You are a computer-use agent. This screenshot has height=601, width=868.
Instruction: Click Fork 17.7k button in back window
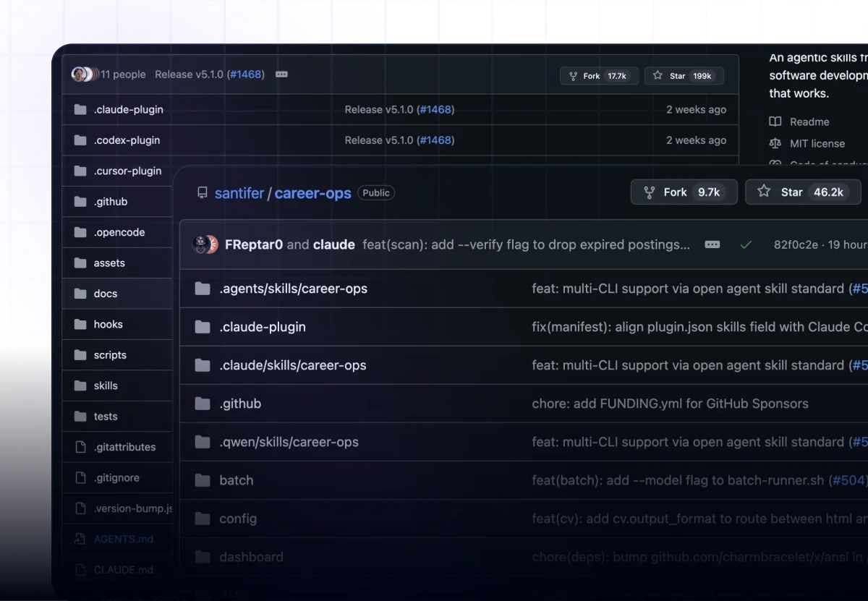pos(599,76)
